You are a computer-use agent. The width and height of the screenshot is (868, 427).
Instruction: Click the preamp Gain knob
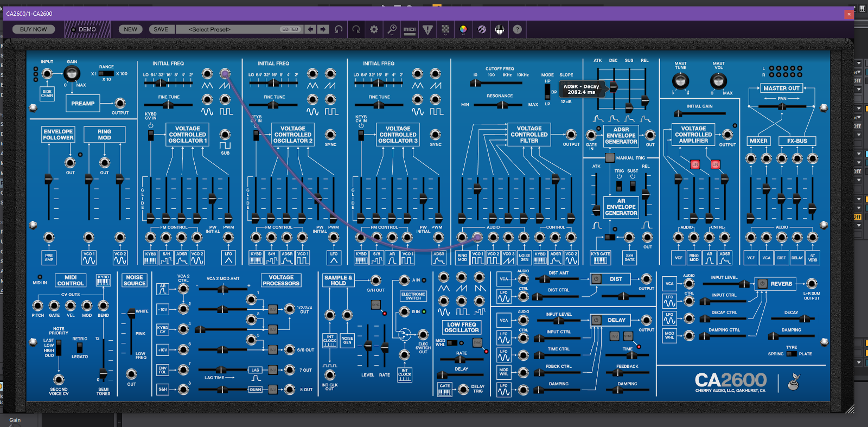click(72, 74)
